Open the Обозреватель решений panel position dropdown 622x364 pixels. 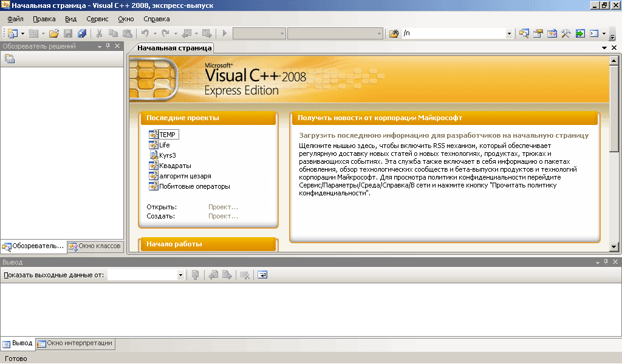[x=100, y=47]
